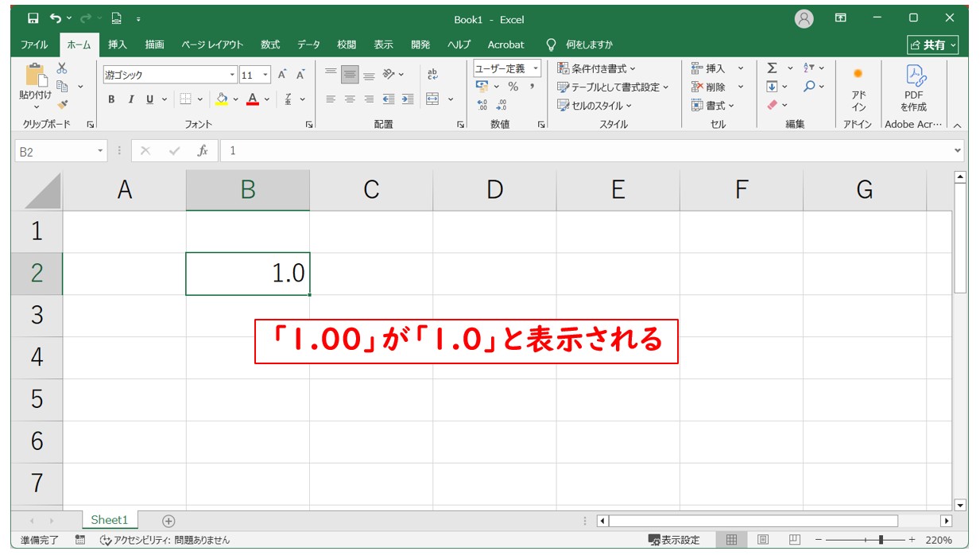Expand the Name Box dropdown arrow
Screen dimensions: 980x555
100,151
